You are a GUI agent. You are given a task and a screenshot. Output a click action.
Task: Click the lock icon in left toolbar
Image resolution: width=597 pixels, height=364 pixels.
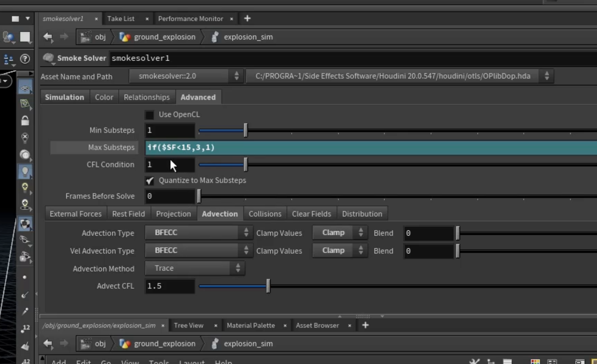pos(25,121)
